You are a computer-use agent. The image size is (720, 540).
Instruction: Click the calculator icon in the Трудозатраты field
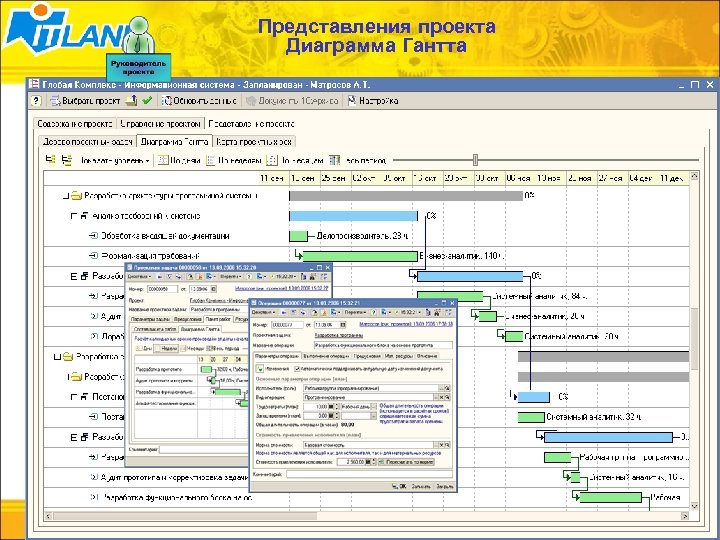[x=331, y=406]
